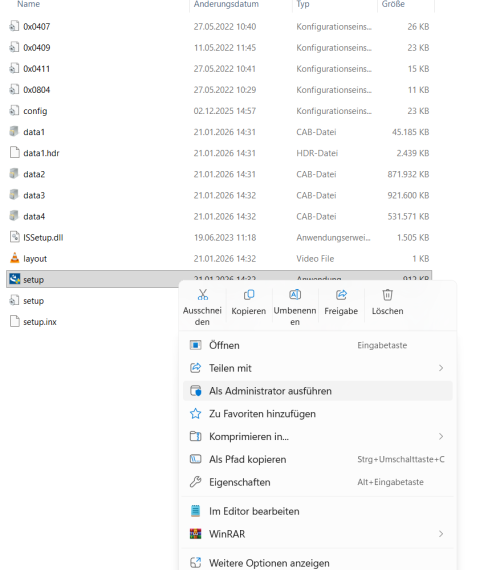Click the Kopieren copy icon
Screen dimensions: 500x570
[x=249, y=294]
